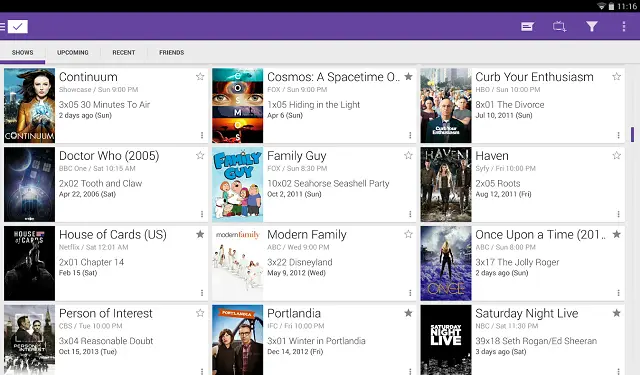Open the Portlandia show title
This screenshot has width=640, height=375.
click(294, 313)
